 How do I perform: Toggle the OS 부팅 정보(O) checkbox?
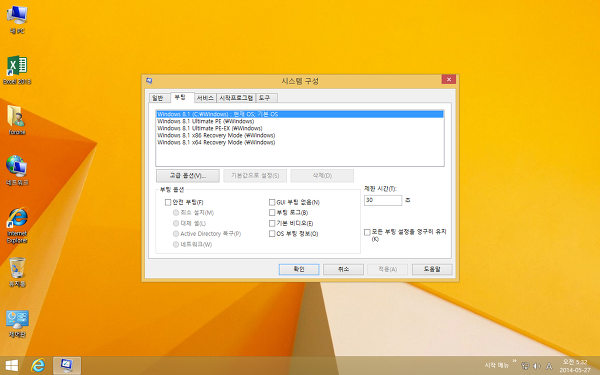coord(272,233)
